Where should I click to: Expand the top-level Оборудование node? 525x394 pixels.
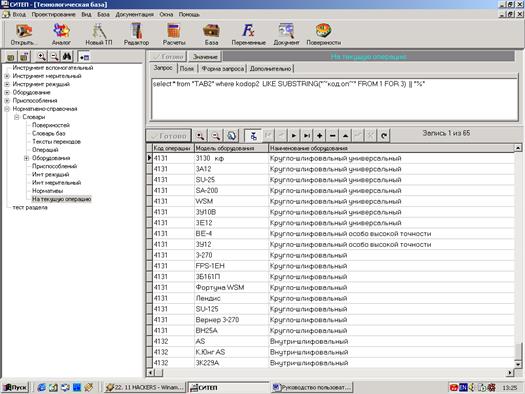click(7, 92)
